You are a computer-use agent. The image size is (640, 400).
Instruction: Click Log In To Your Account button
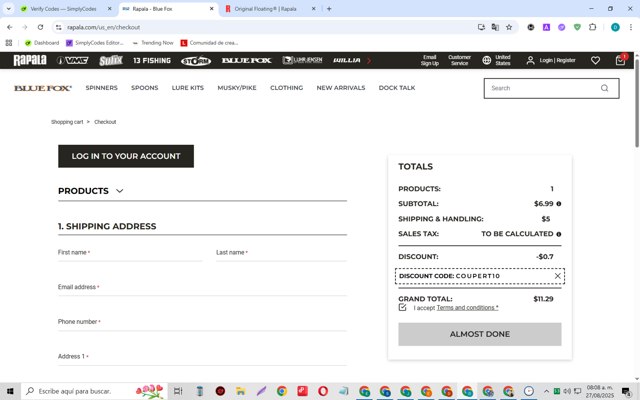point(126,156)
